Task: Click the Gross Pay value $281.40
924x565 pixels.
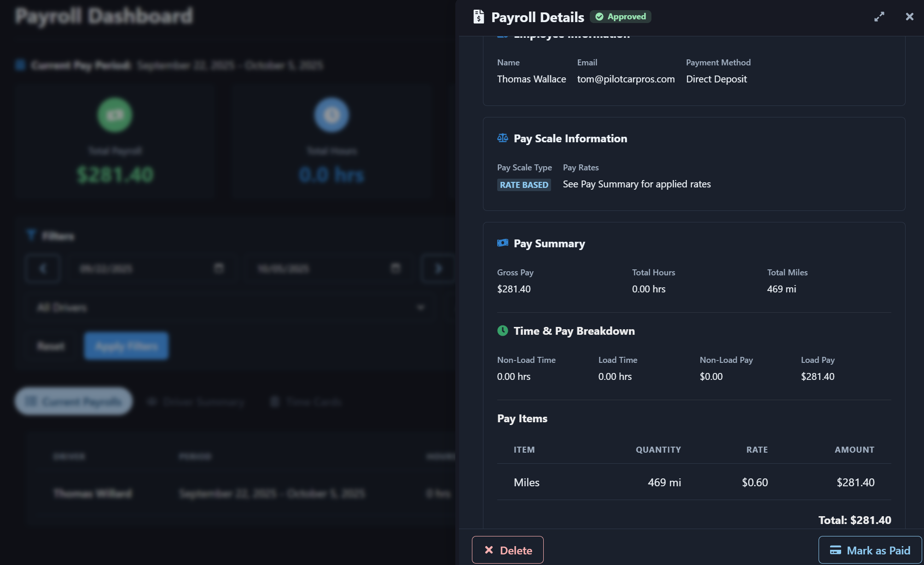Action: coord(514,289)
